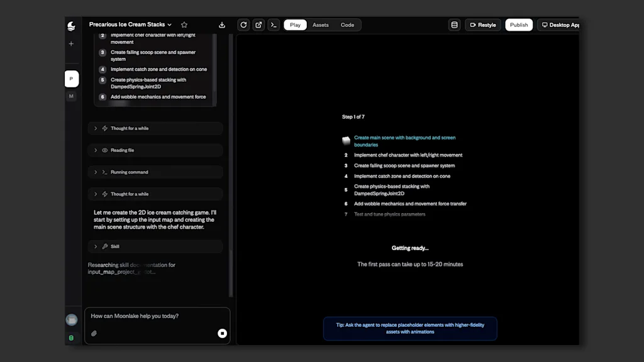
Task: Click the refresh preview icon
Action: [x=243, y=25]
